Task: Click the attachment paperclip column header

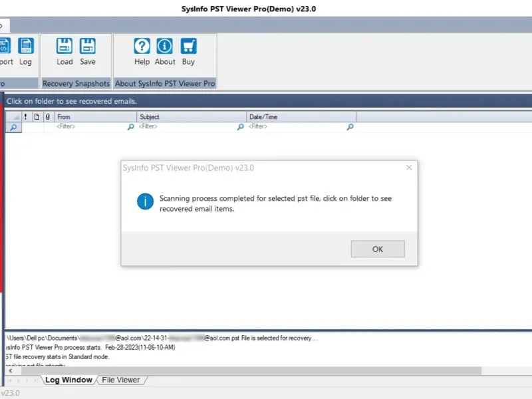Action: [x=48, y=117]
